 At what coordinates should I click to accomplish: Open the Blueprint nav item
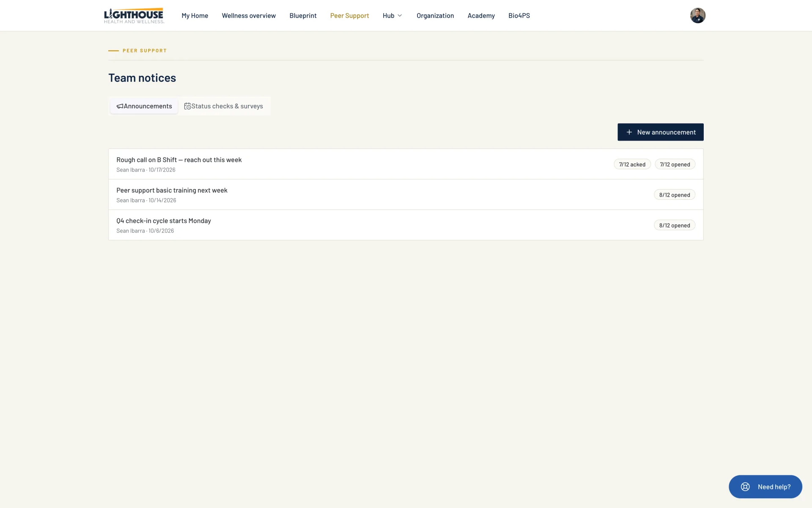(x=303, y=16)
